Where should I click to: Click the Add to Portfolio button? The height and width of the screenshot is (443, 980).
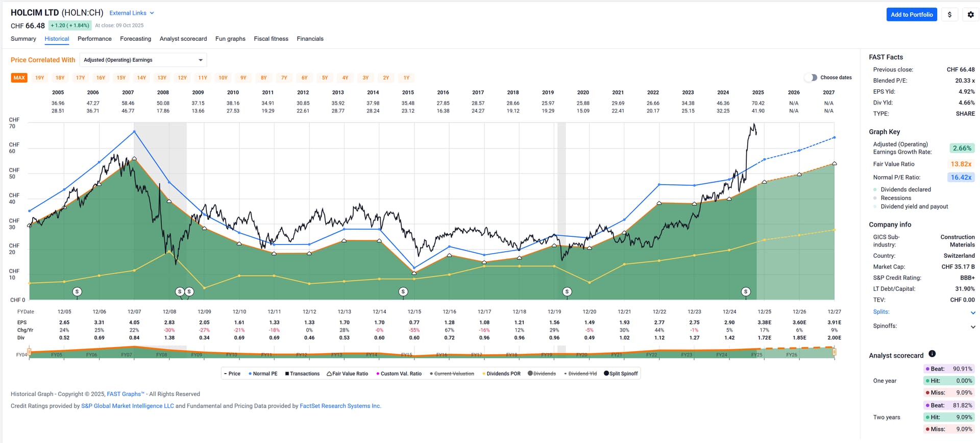point(912,15)
